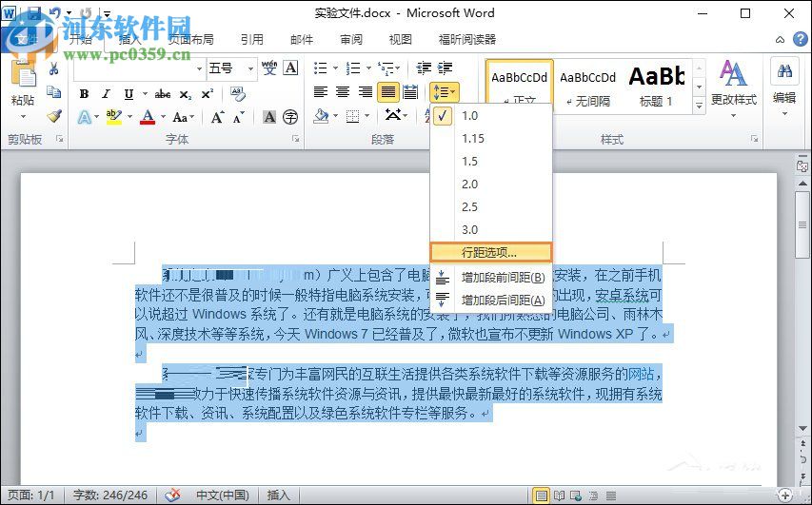Choose 3.0 line spacing

click(491, 229)
